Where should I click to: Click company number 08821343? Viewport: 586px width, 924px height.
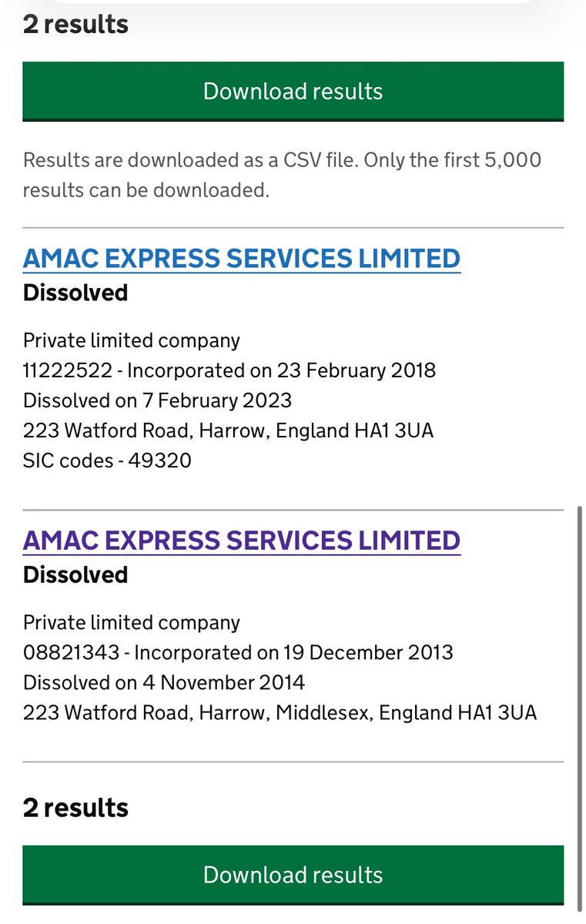tap(71, 652)
